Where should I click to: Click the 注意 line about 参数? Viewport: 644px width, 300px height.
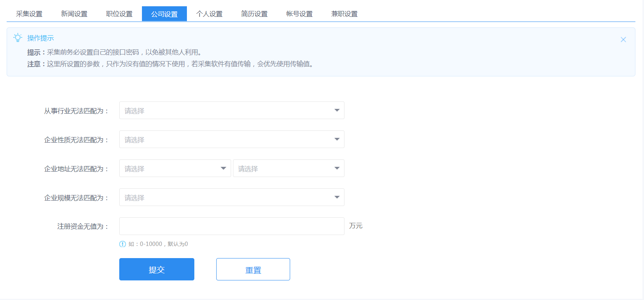point(170,64)
